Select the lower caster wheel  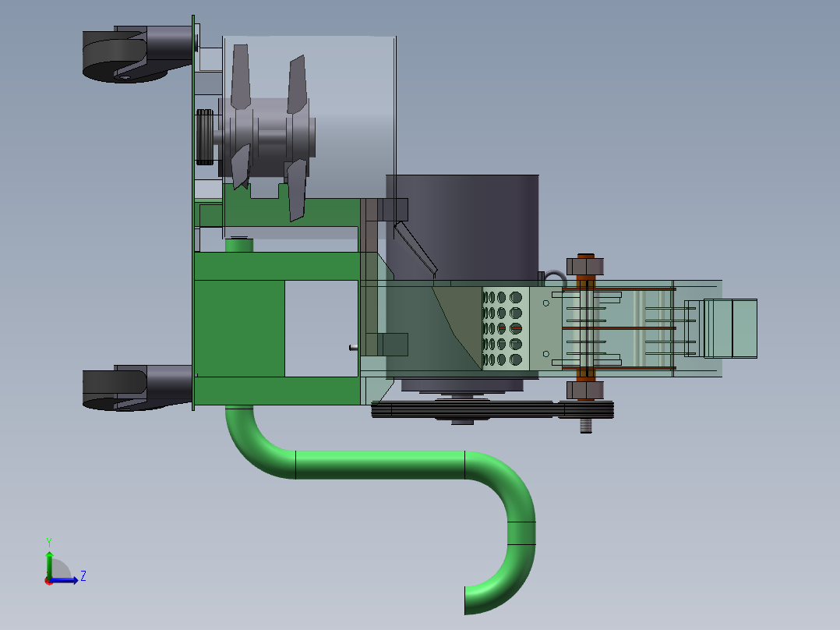coord(114,390)
